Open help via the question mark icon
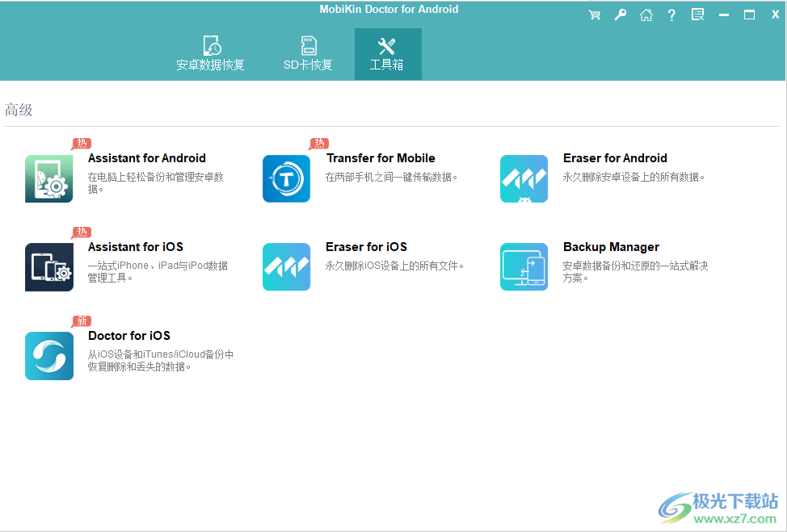 pos(671,14)
